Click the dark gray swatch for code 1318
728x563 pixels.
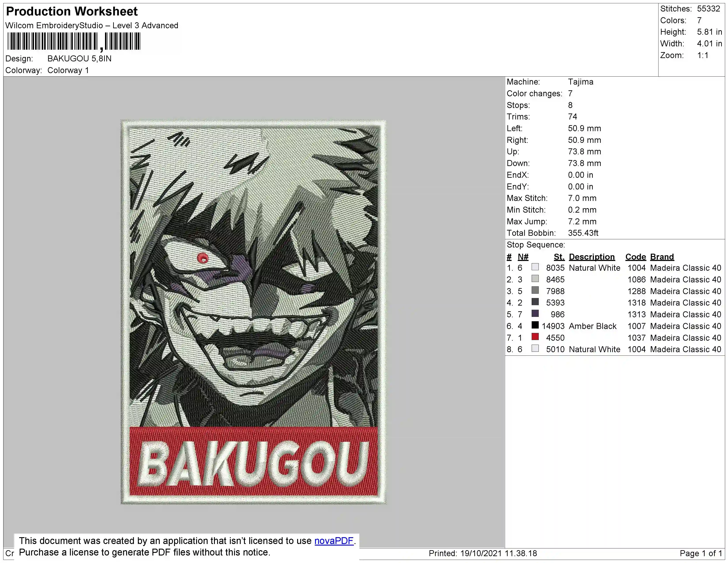click(535, 302)
